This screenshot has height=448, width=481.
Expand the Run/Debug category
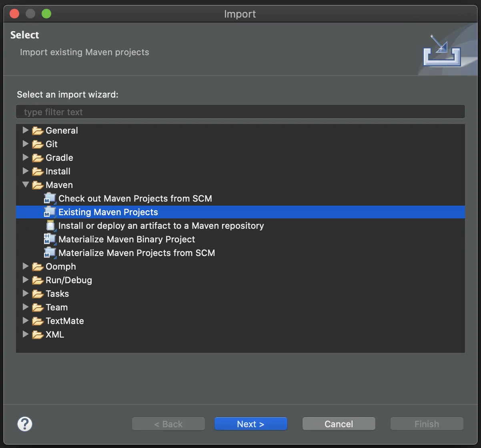[x=25, y=280]
